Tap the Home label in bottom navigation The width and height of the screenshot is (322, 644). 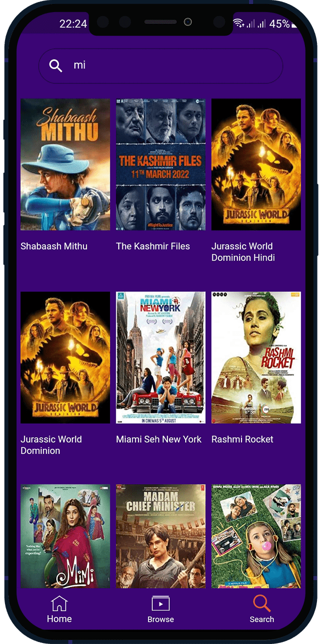tap(59, 619)
